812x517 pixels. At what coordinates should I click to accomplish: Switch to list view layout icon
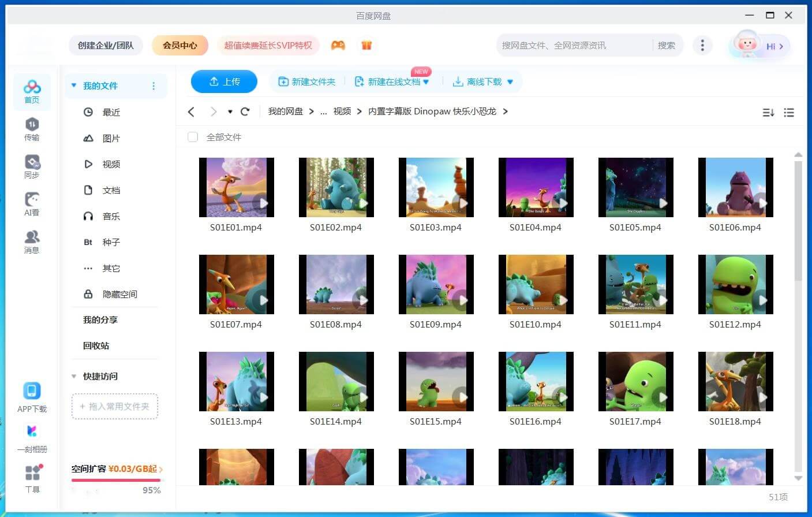click(x=789, y=113)
